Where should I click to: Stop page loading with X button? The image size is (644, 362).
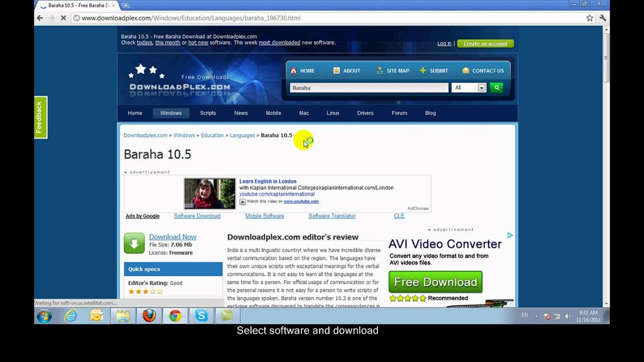(63, 18)
